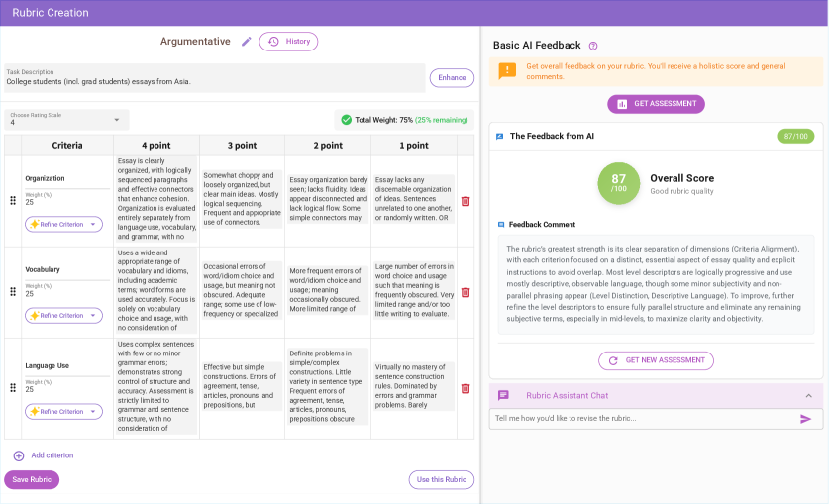Click GET ASSESSMENT button

click(x=656, y=104)
